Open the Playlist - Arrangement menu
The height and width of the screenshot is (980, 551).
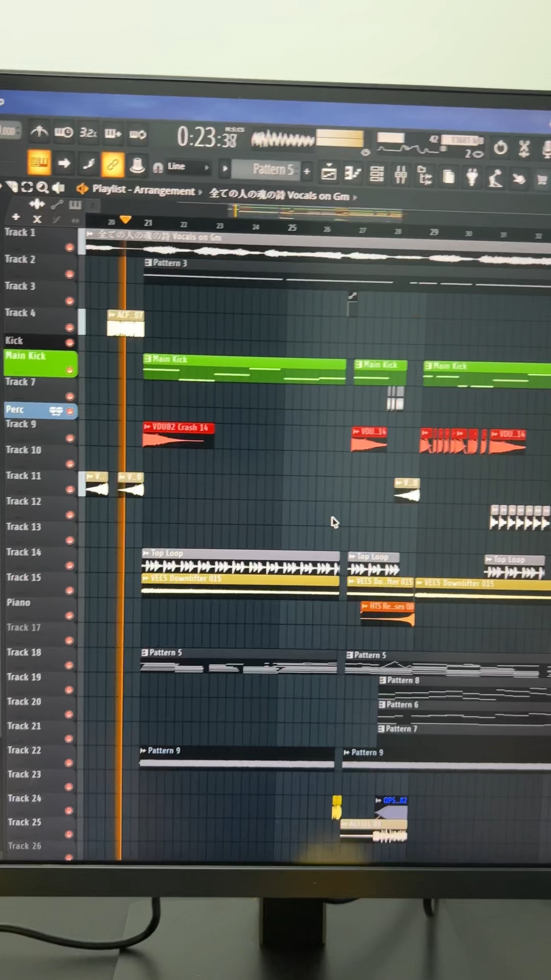coord(143,190)
